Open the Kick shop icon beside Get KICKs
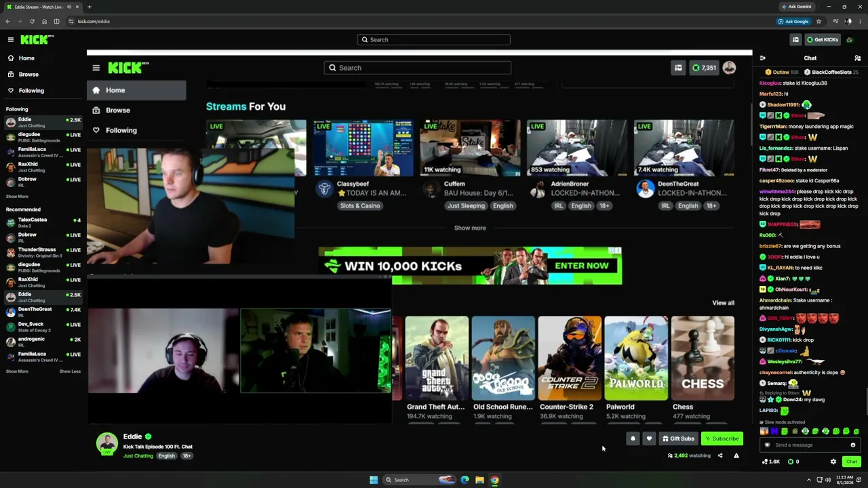Screen dimensions: 868x488 [x=795, y=40]
